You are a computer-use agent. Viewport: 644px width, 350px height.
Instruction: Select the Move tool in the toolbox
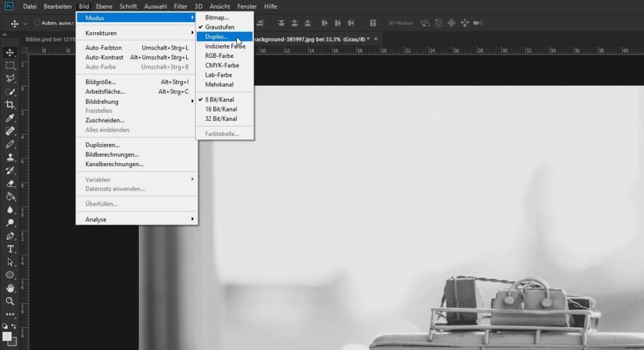[x=10, y=52]
